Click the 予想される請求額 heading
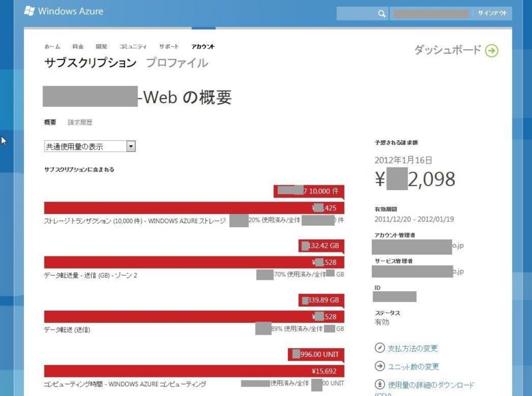 (396, 143)
